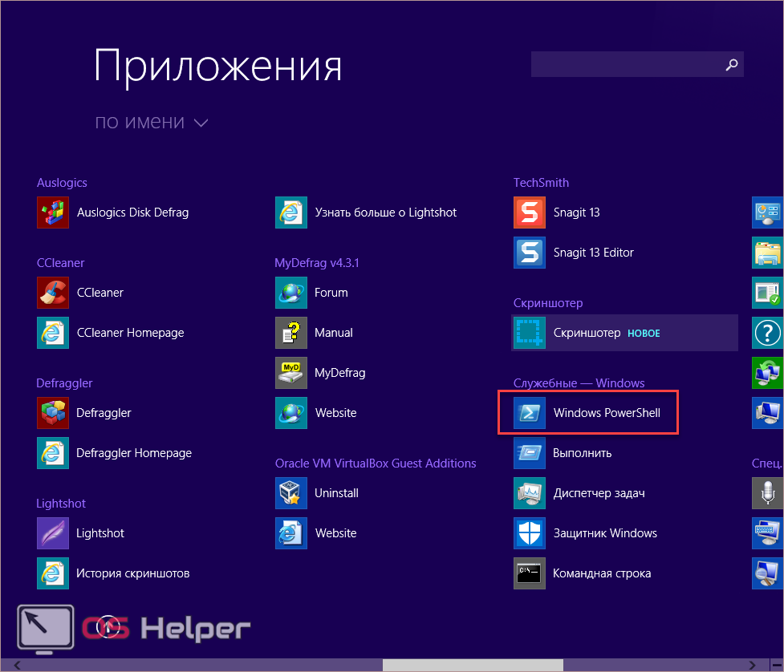Click the search magnifier button
Viewport: 784px width, 672px height.
[x=731, y=65]
